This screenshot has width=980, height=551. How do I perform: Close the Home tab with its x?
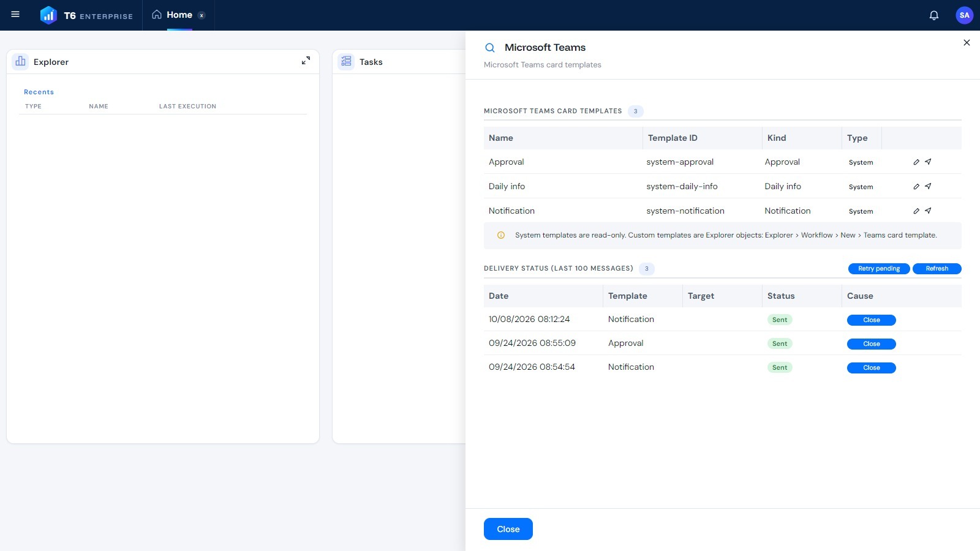[202, 15]
